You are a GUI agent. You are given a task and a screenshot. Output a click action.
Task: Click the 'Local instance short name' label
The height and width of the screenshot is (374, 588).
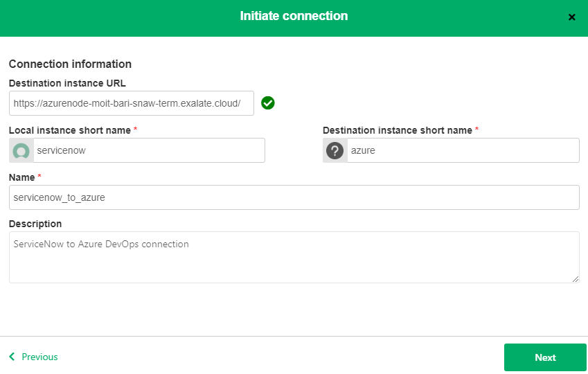pyautogui.click(x=70, y=130)
